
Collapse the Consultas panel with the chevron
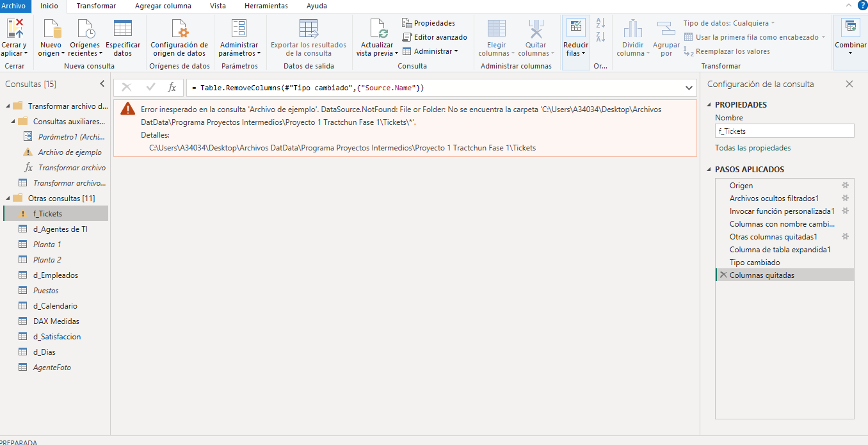(102, 84)
